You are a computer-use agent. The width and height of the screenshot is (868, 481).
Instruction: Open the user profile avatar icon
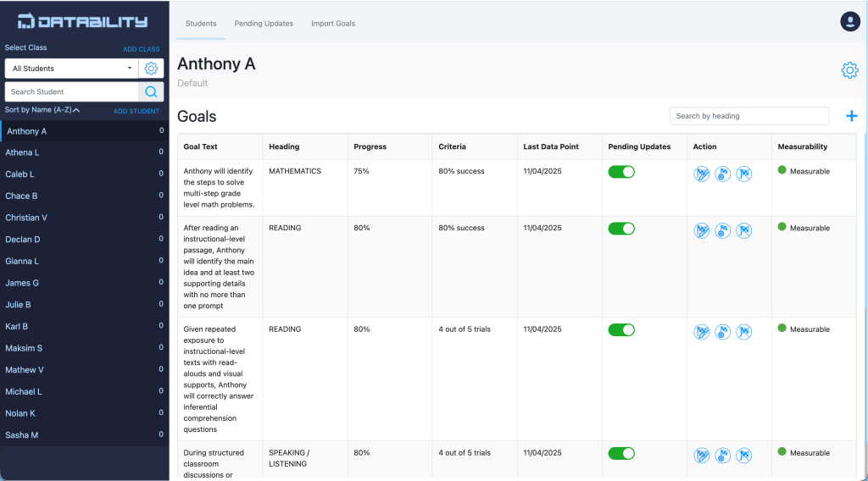pyautogui.click(x=850, y=22)
